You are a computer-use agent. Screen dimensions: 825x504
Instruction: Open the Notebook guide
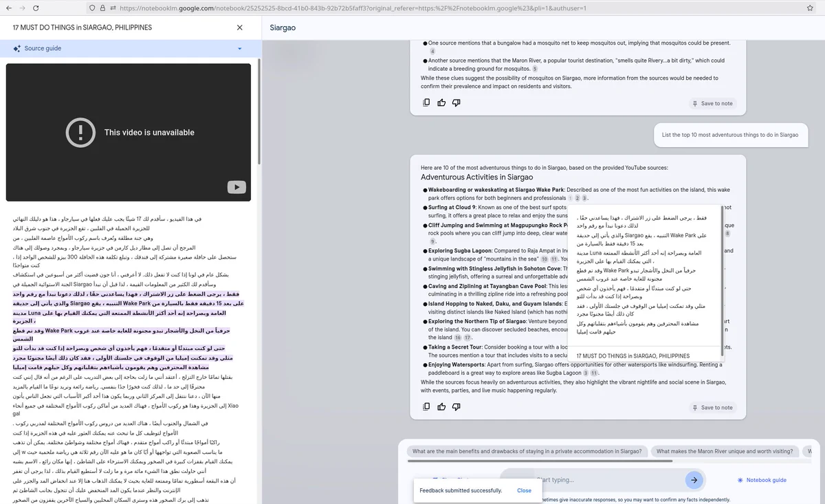point(761,480)
